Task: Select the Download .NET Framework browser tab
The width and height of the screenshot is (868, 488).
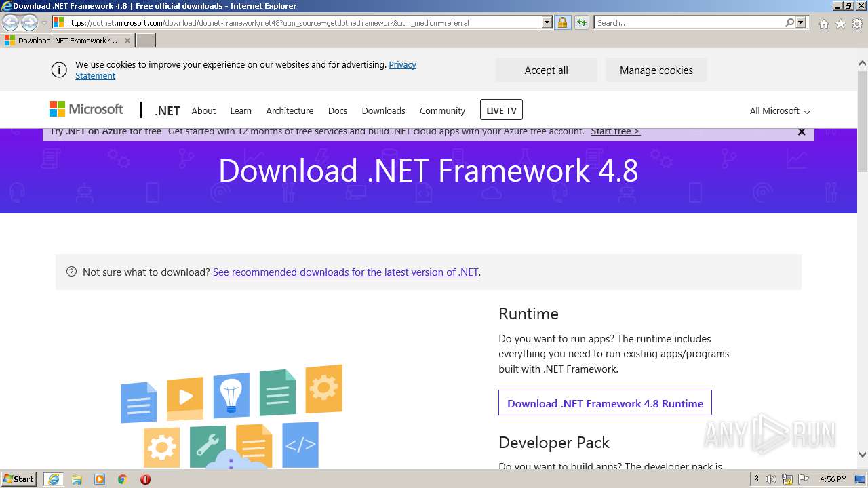Action: [68, 40]
